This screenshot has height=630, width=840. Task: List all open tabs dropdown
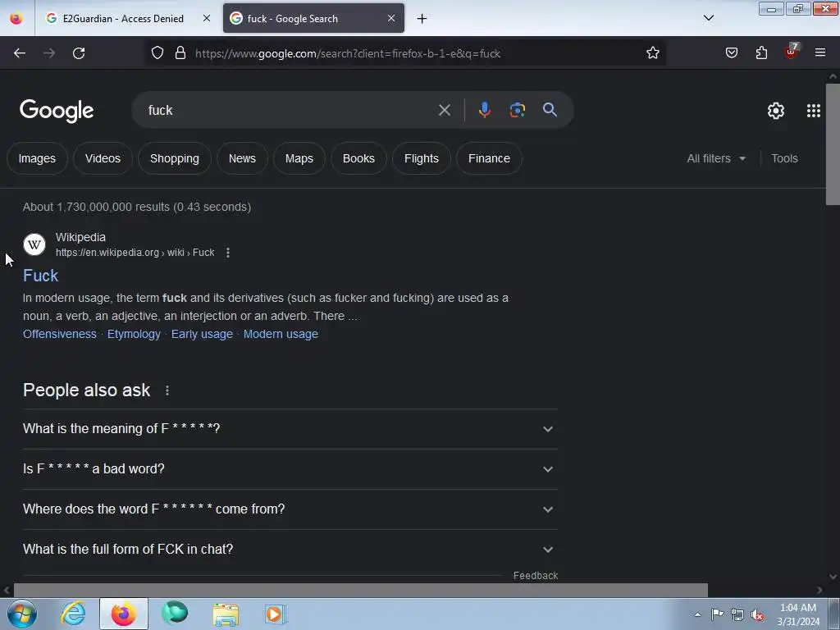[x=708, y=18]
